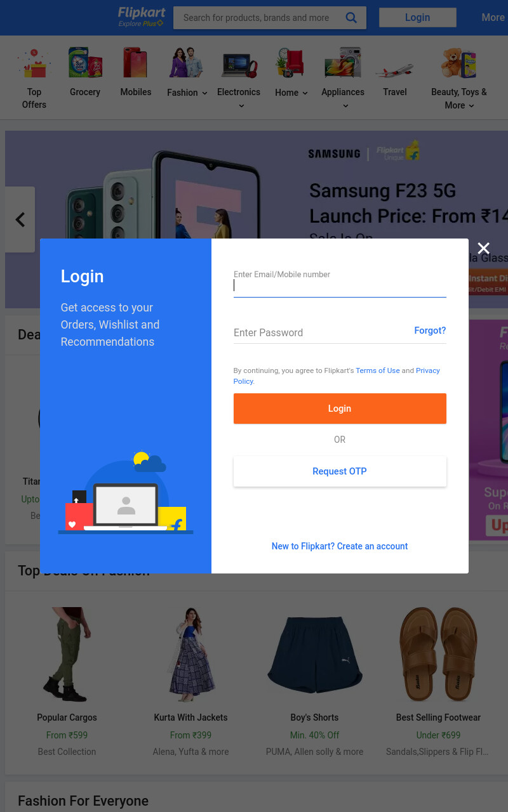This screenshot has height=812, width=508.
Task: Focus the Enter Password field
Action: pos(340,332)
